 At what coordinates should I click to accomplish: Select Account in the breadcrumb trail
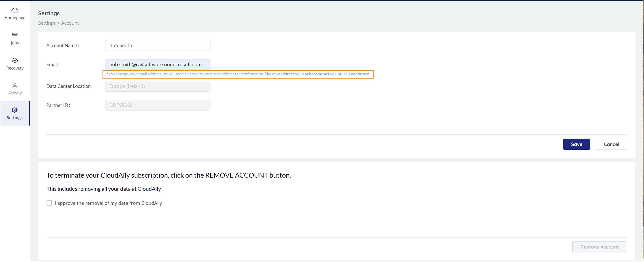pos(70,23)
